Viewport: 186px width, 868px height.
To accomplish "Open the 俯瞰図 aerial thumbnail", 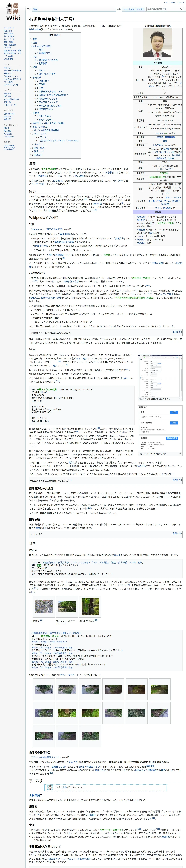I will (x=44, y=607).
